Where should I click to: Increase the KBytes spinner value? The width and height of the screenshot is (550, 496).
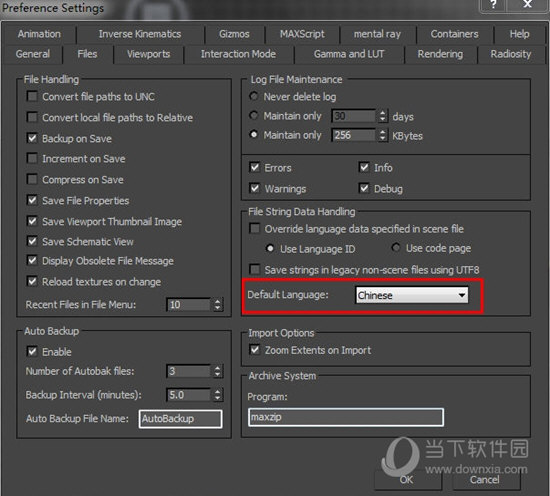(383, 132)
